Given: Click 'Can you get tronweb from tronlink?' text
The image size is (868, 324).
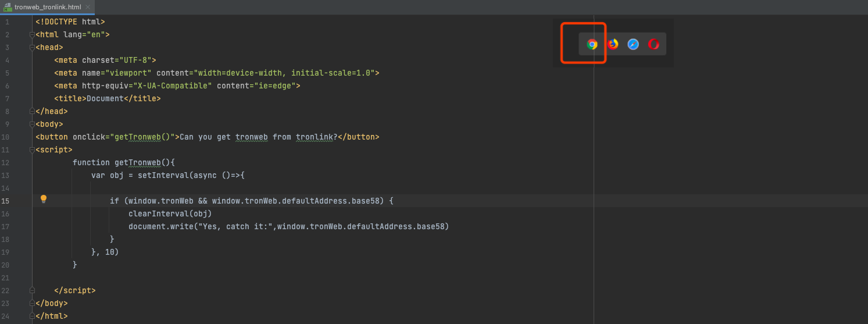Looking at the screenshot, I should [259, 137].
